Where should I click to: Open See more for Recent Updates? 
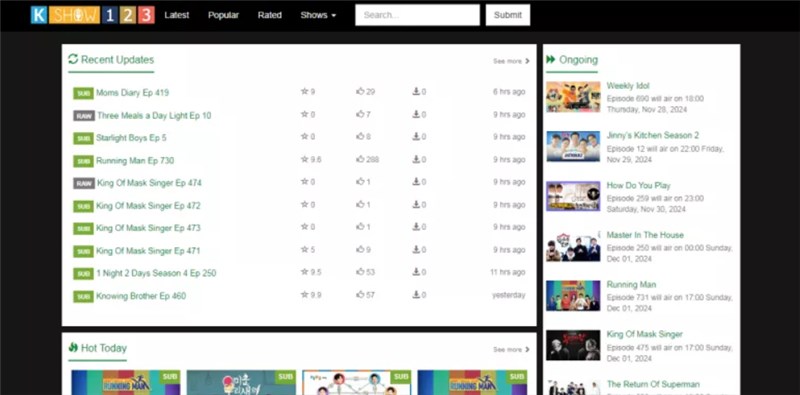(x=511, y=61)
